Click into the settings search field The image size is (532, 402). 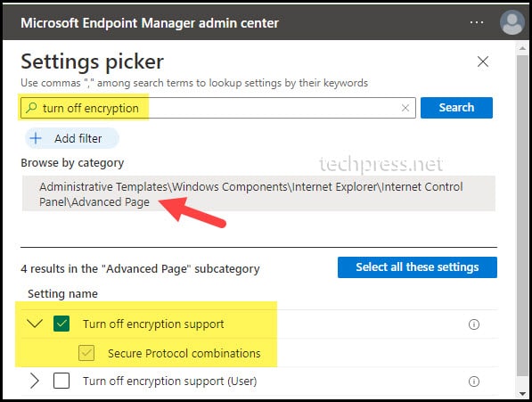click(x=217, y=108)
